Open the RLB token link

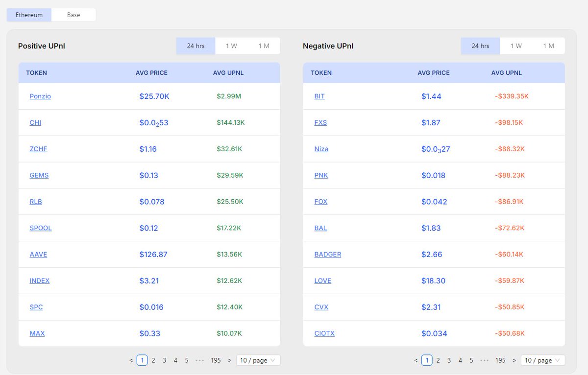pos(36,202)
